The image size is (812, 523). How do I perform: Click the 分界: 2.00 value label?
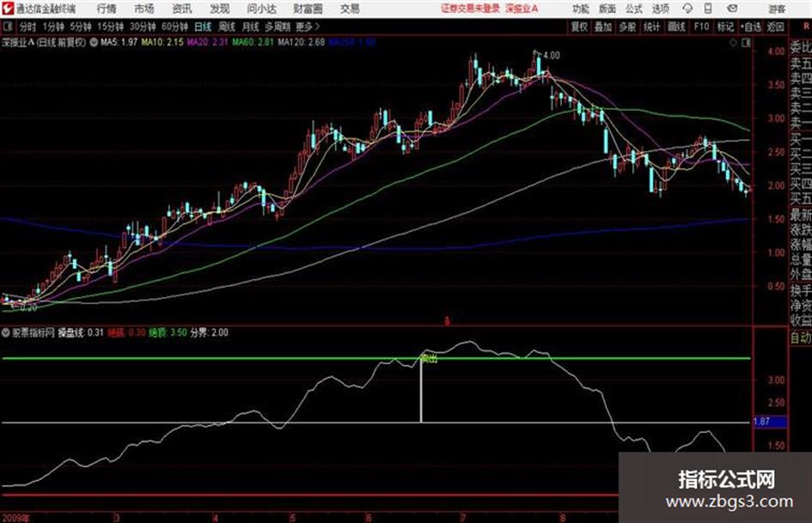209,333
